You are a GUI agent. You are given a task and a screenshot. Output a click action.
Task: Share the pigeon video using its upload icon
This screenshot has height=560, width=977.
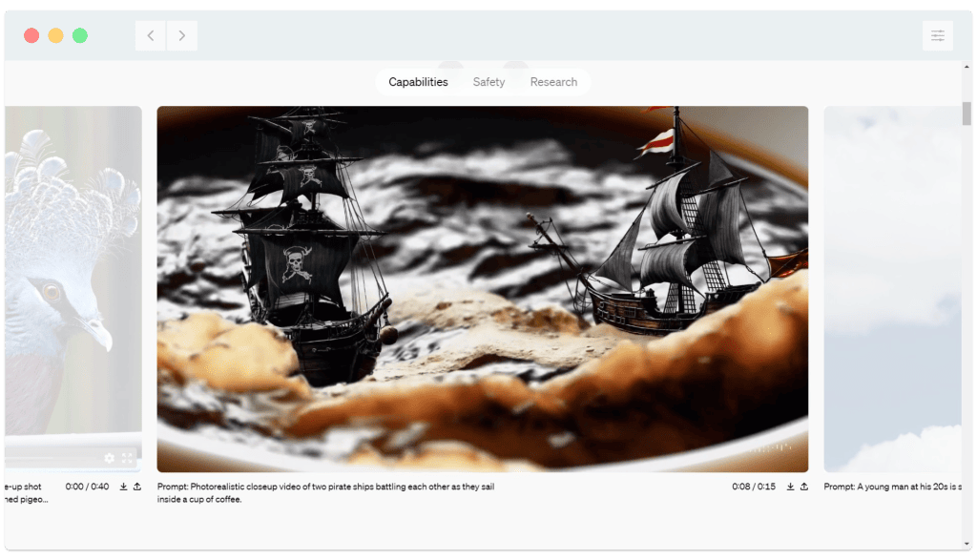[x=137, y=487]
